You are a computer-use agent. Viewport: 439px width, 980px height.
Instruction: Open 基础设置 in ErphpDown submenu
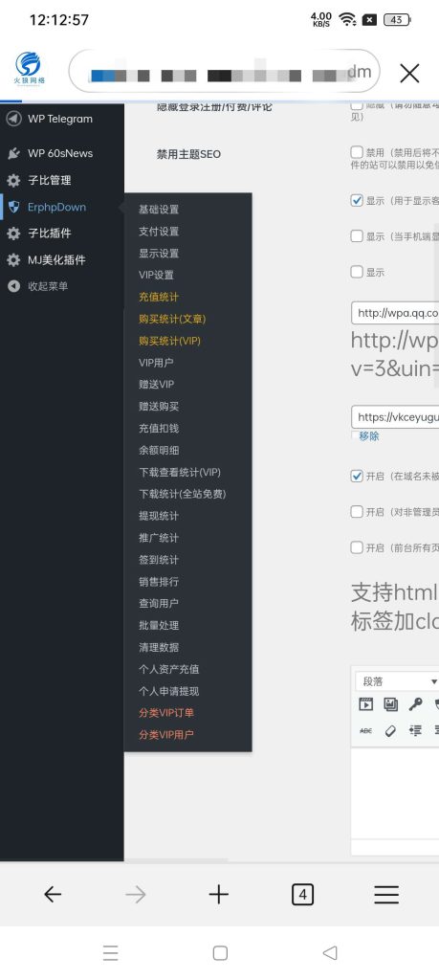159,210
